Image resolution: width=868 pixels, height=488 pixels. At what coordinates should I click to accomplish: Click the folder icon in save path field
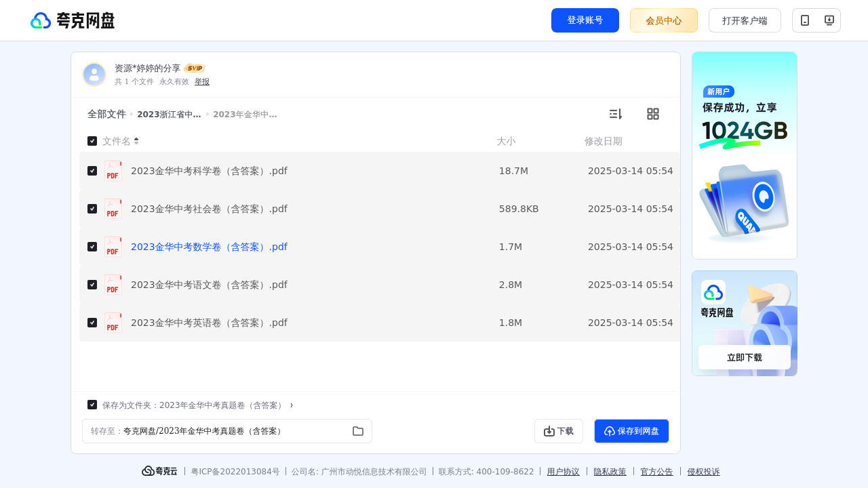click(358, 431)
